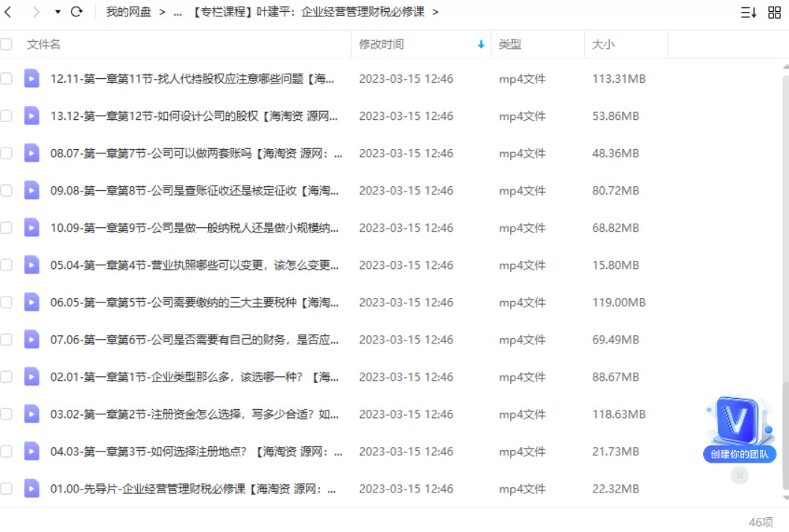Check the box for 06.05 第5节 file

[x=6, y=302]
